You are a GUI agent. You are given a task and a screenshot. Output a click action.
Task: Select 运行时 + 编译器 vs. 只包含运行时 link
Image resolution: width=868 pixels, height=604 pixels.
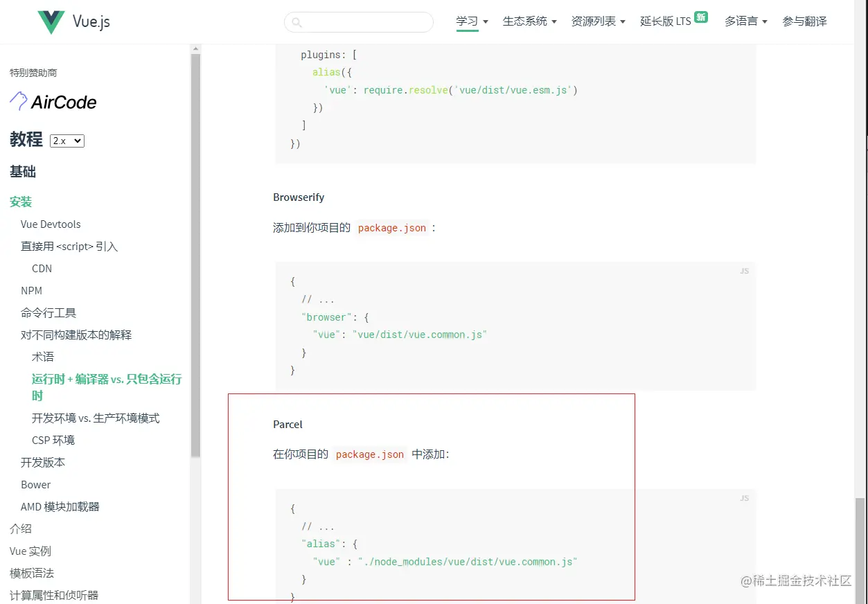point(107,387)
